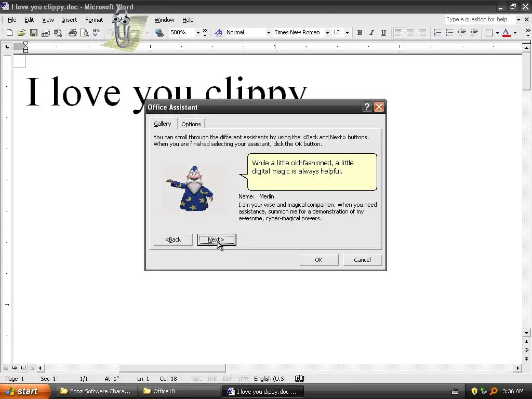This screenshot has height=399, width=532.
Task: Click the tab-stop type selector on the ruler
Action: pos(7,46)
